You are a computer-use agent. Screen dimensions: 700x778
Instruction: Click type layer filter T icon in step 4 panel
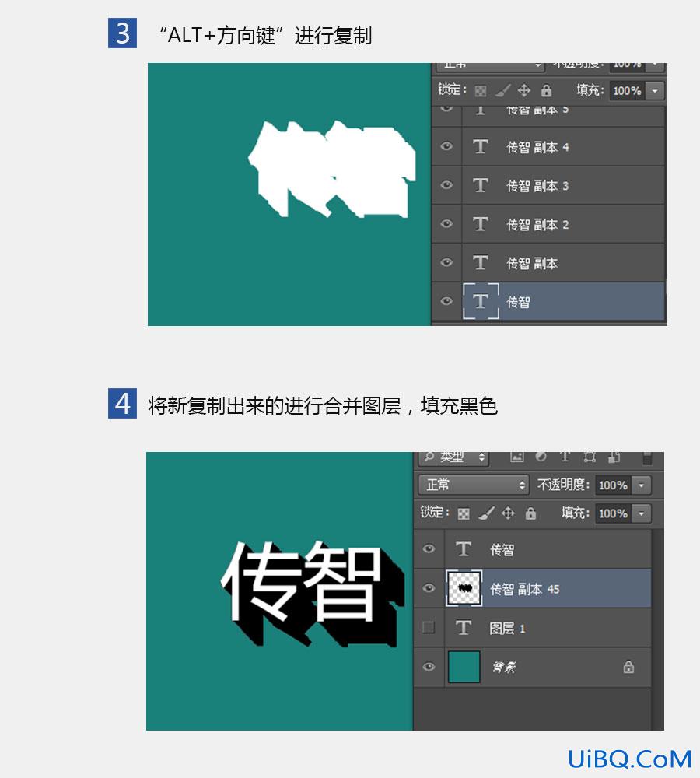pos(565,457)
